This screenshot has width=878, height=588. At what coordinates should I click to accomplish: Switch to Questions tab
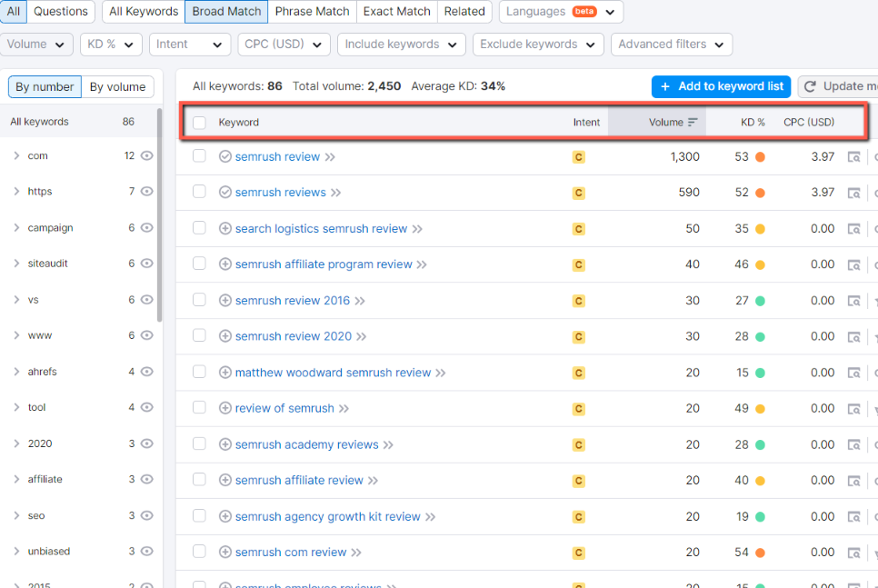click(61, 11)
